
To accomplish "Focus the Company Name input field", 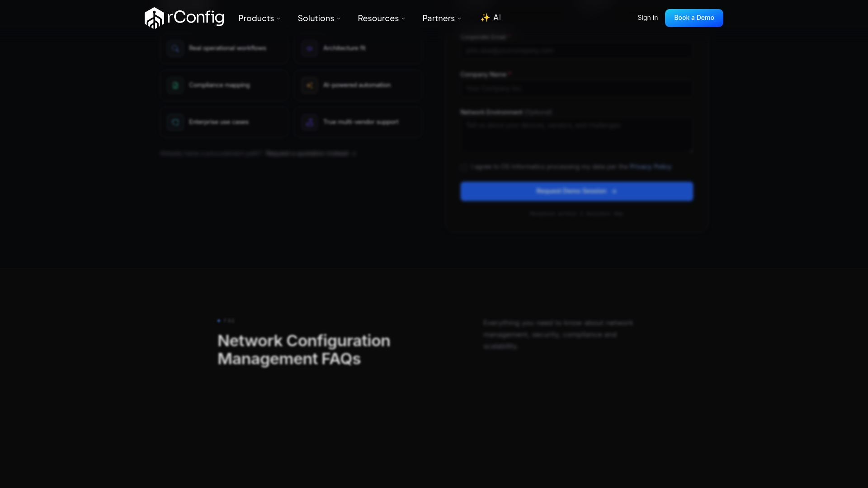I will 576,89.
